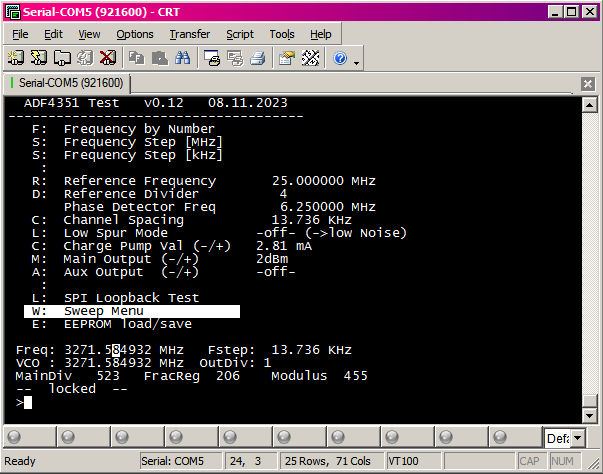Click the 'Phase Detector Freq' line
603x474 pixels.
click(x=140, y=207)
